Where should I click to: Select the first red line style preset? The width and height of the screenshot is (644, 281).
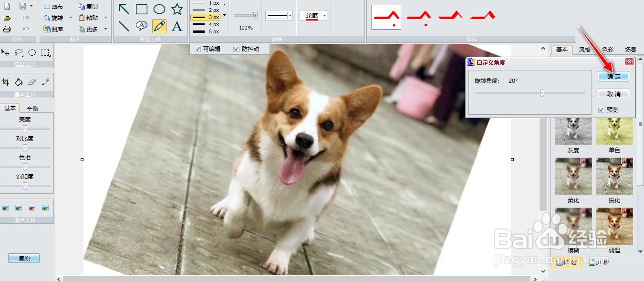pos(386,18)
